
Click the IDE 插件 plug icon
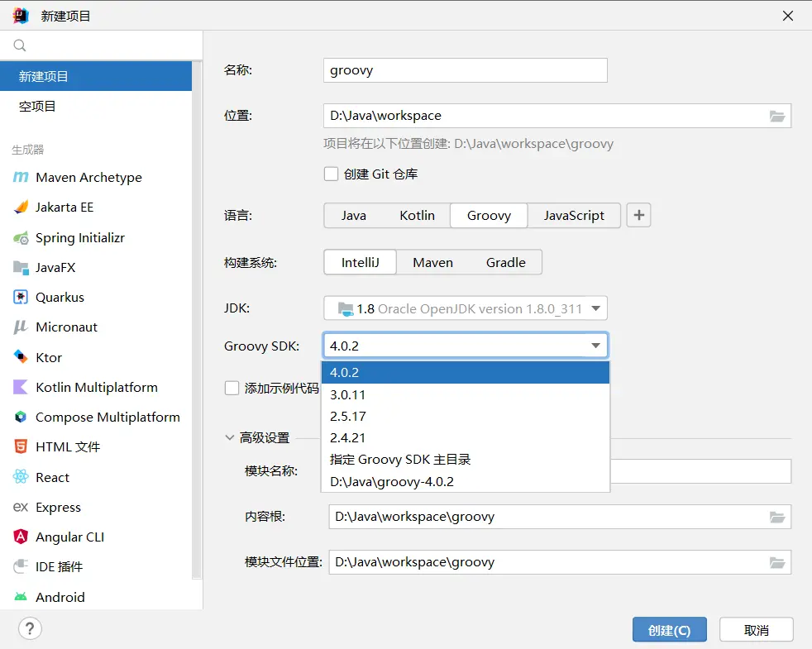[x=21, y=566]
